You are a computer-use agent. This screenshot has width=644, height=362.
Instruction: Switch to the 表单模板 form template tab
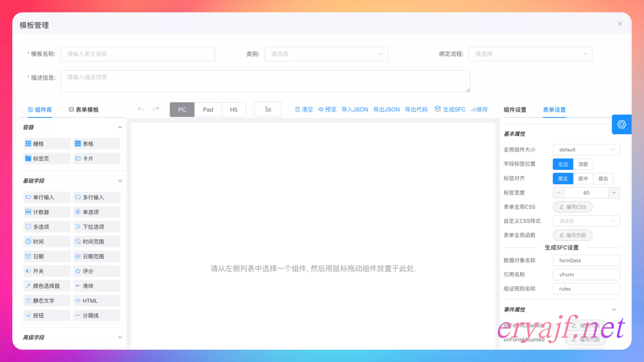tap(84, 110)
